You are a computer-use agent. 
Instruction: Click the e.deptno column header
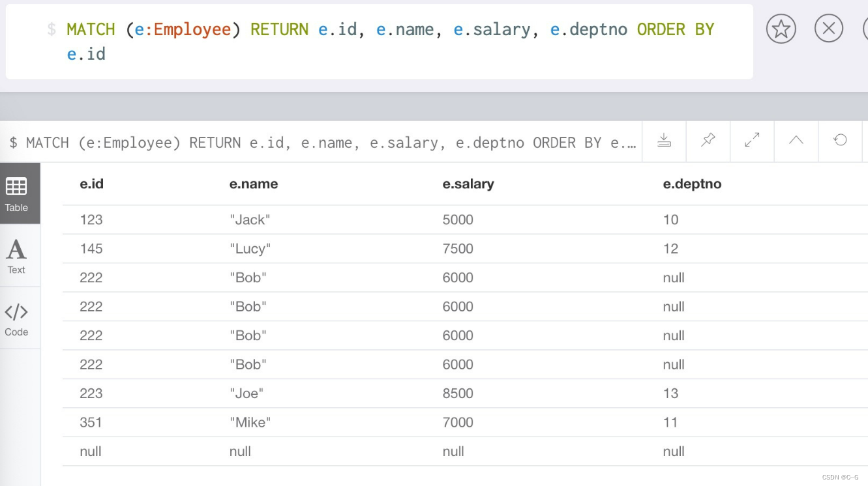(x=692, y=184)
